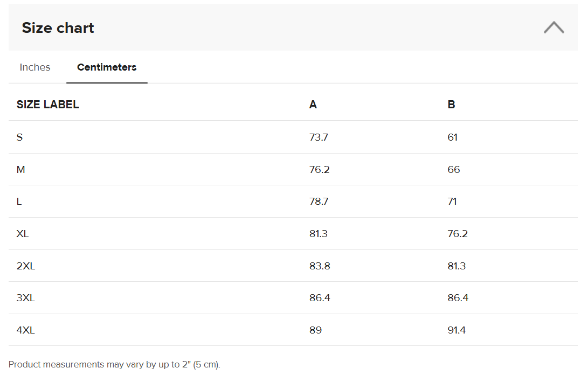Select the L size row label
This screenshot has height=375, width=588.
tap(19, 202)
